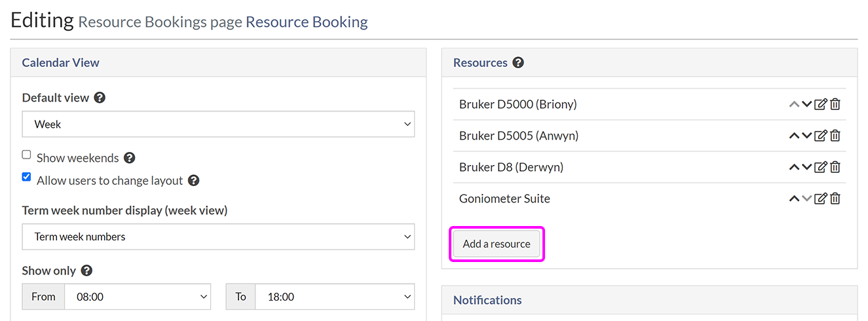Image resolution: width=868 pixels, height=321 pixels.
Task: Open the From time 08:00 dropdown
Action: point(137,297)
